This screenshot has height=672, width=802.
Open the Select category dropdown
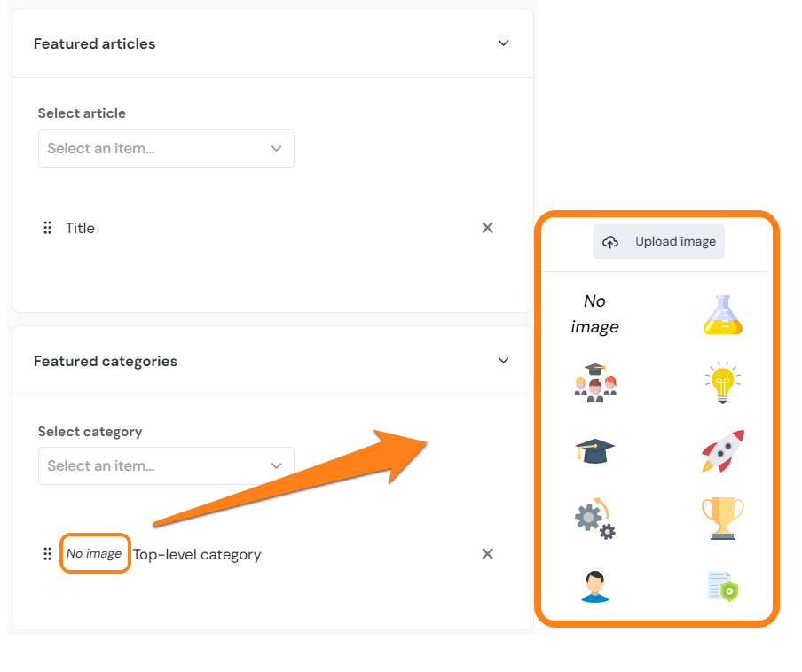[x=166, y=465]
